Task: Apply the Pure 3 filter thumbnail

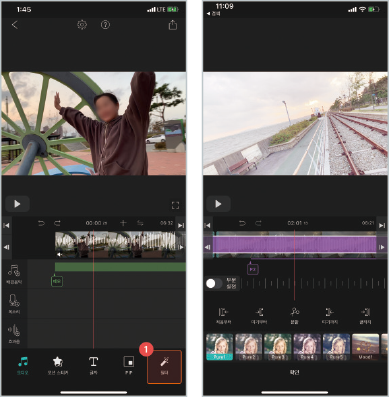Action: coord(278,347)
